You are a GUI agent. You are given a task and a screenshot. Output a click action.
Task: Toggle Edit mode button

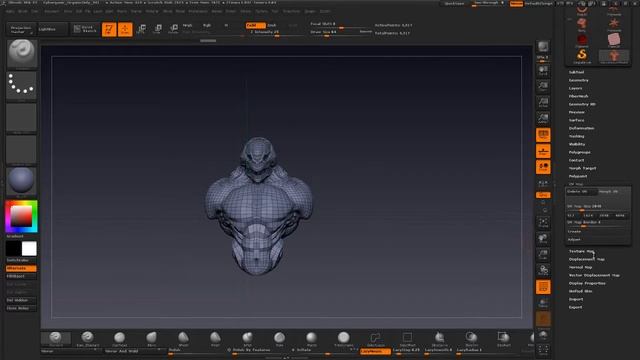click(x=109, y=29)
